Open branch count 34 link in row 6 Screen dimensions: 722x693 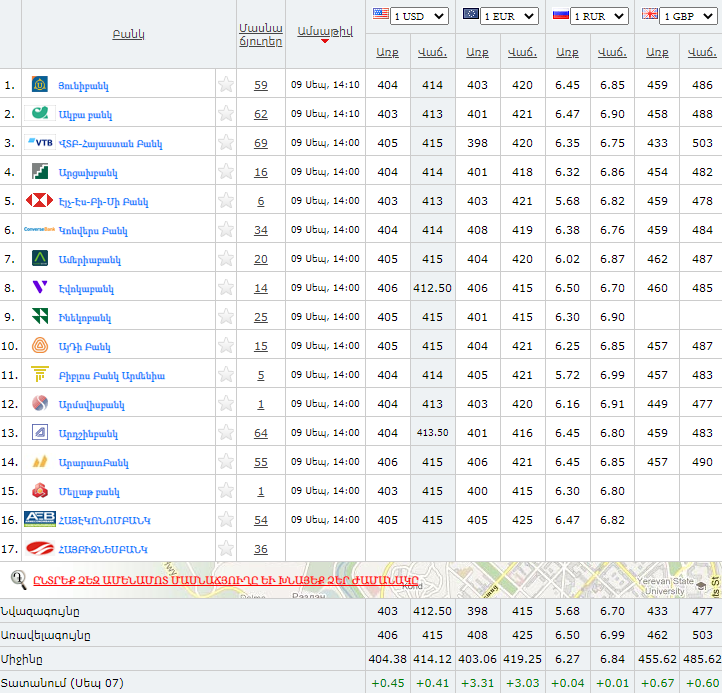[x=261, y=230]
